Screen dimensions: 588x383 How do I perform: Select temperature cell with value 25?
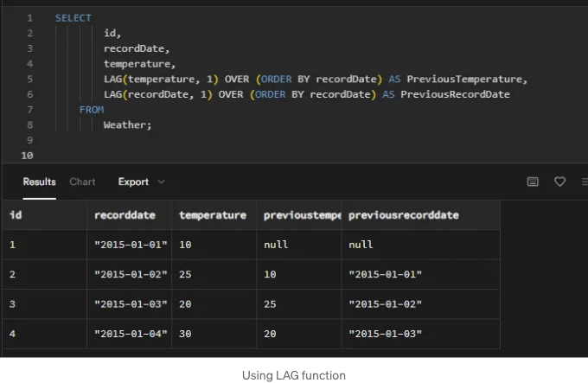click(x=214, y=274)
